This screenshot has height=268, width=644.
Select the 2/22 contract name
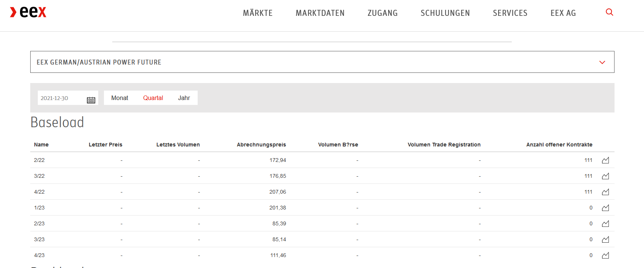click(39, 160)
